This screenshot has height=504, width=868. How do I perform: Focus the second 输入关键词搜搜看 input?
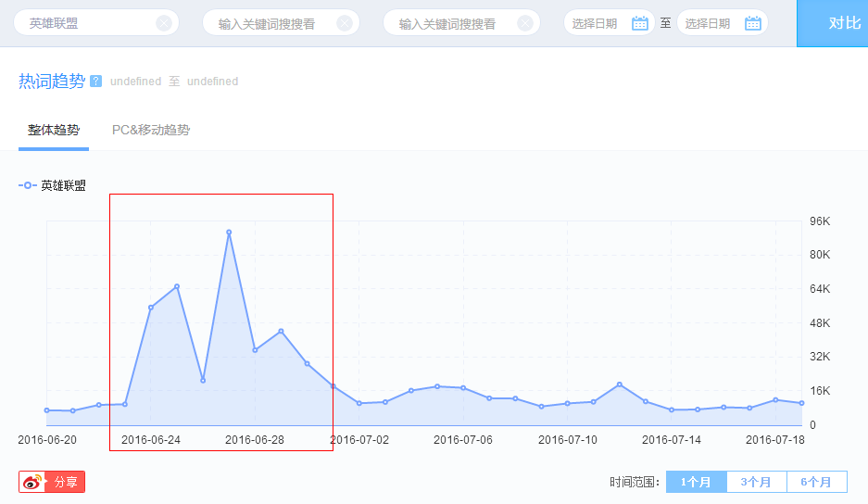pyautogui.click(x=282, y=23)
